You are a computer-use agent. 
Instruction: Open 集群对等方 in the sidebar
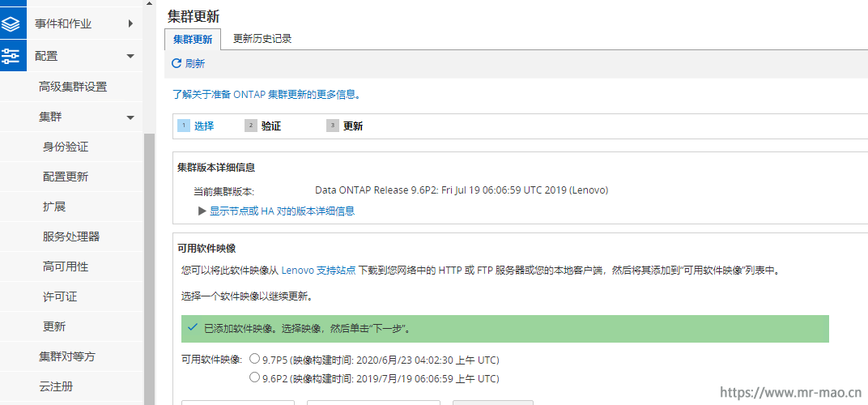pos(67,356)
